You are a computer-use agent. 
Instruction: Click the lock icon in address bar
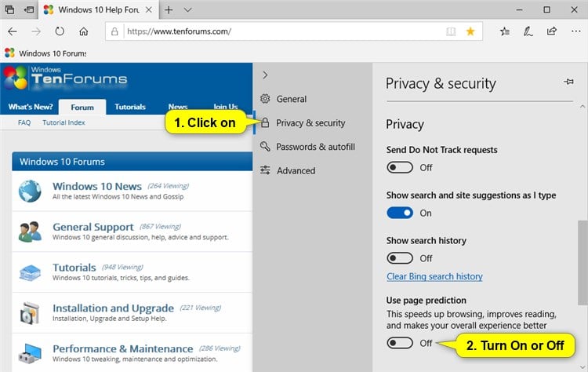[x=114, y=31]
